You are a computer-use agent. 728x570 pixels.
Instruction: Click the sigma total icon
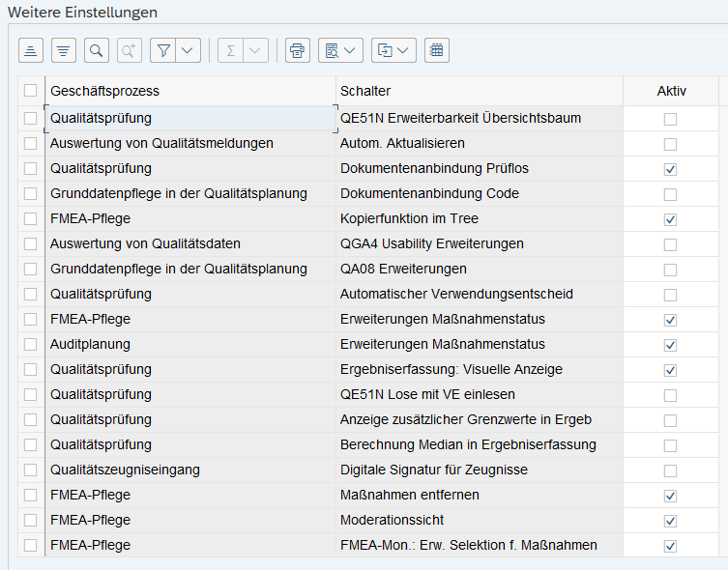click(x=231, y=50)
